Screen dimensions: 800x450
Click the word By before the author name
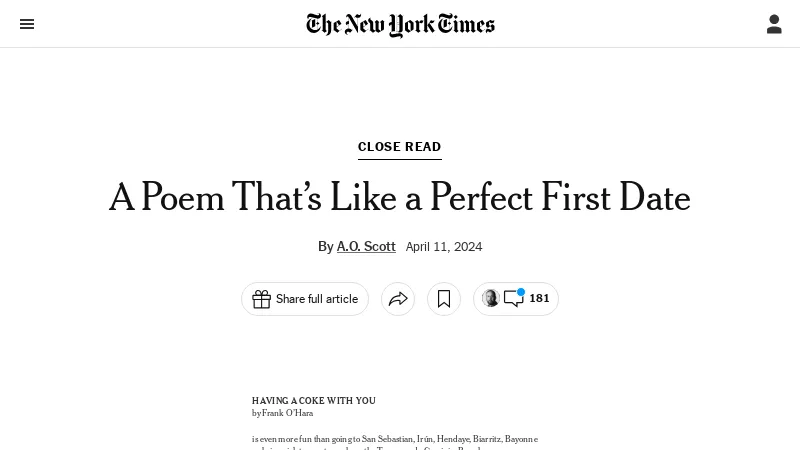pyautogui.click(x=325, y=246)
